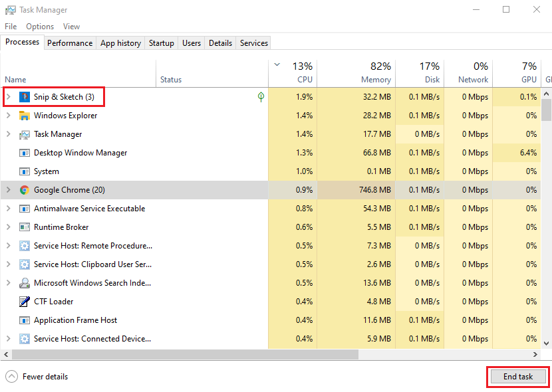
Task: Click the Service Host: Connected Device gear icon
Action: point(25,339)
